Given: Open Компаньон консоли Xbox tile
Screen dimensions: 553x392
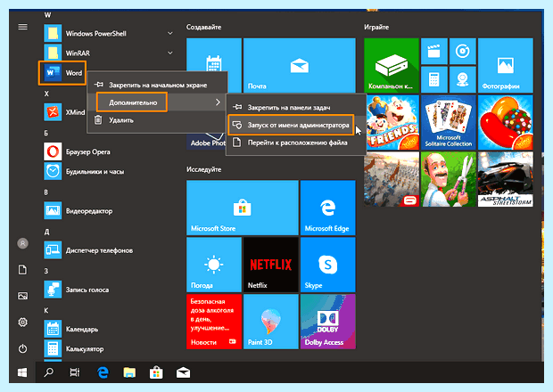Looking at the screenshot, I should click(x=392, y=66).
